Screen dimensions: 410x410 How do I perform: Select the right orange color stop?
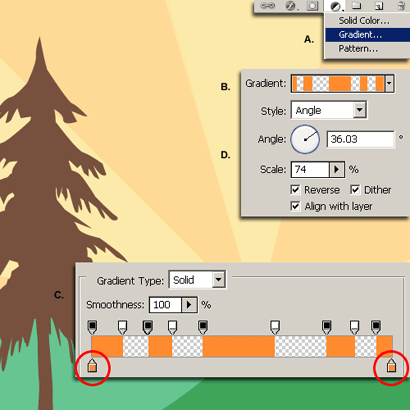(391, 365)
